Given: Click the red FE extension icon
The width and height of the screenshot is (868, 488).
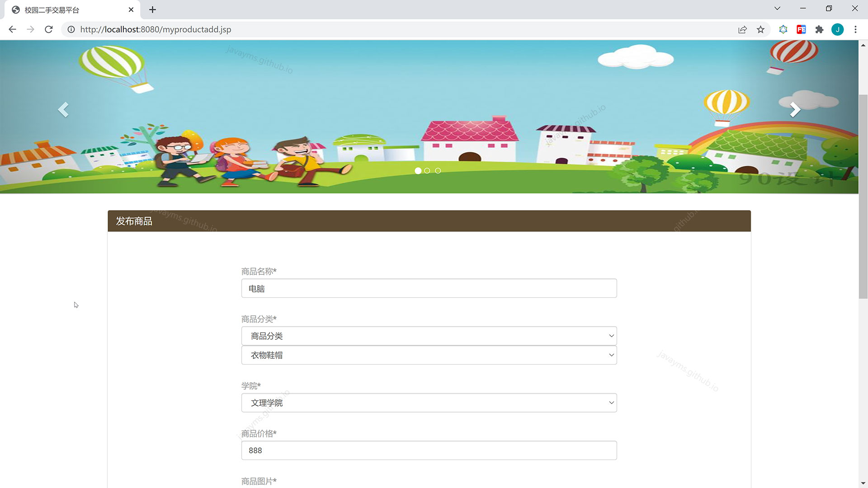Looking at the screenshot, I should (x=801, y=29).
